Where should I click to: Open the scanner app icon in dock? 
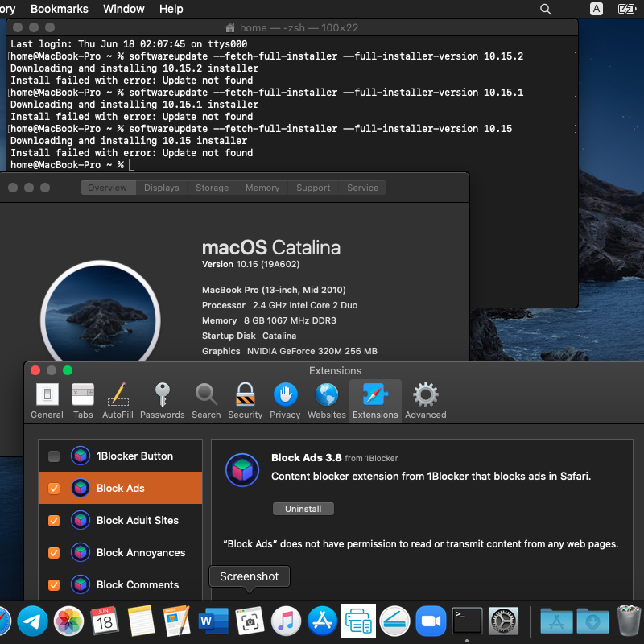click(x=394, y=621)
